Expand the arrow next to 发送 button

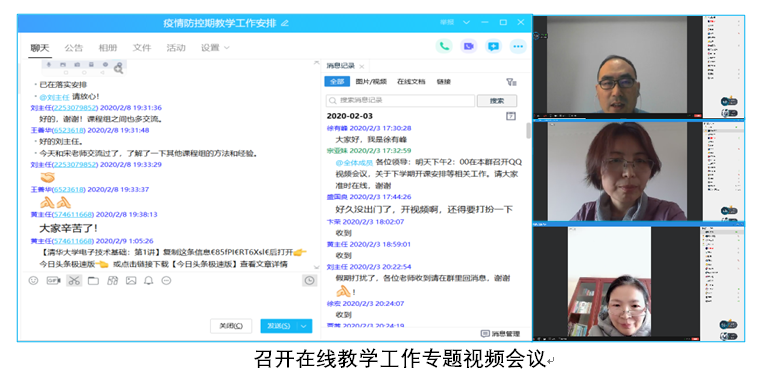(304, 326)
